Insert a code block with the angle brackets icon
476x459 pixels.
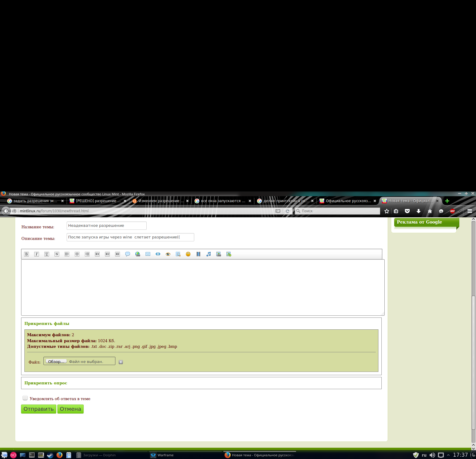(x=158, y=254)
